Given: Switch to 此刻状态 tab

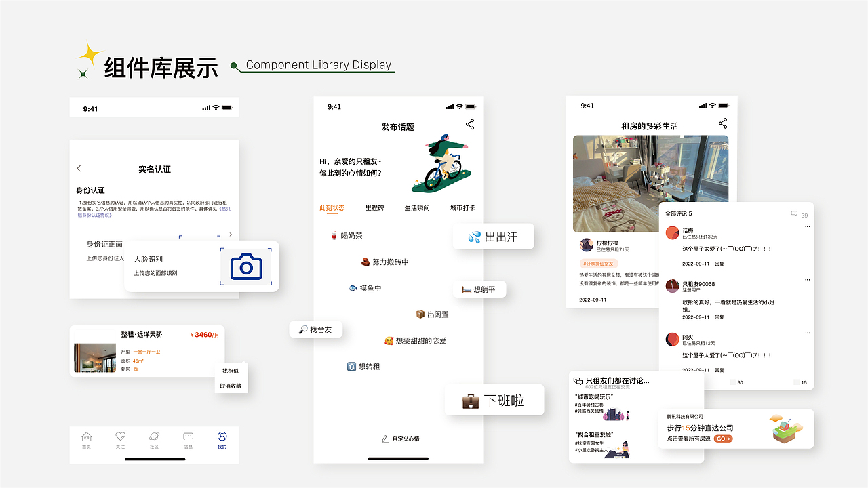Looking at the screenshot, I should pos(332,208).
